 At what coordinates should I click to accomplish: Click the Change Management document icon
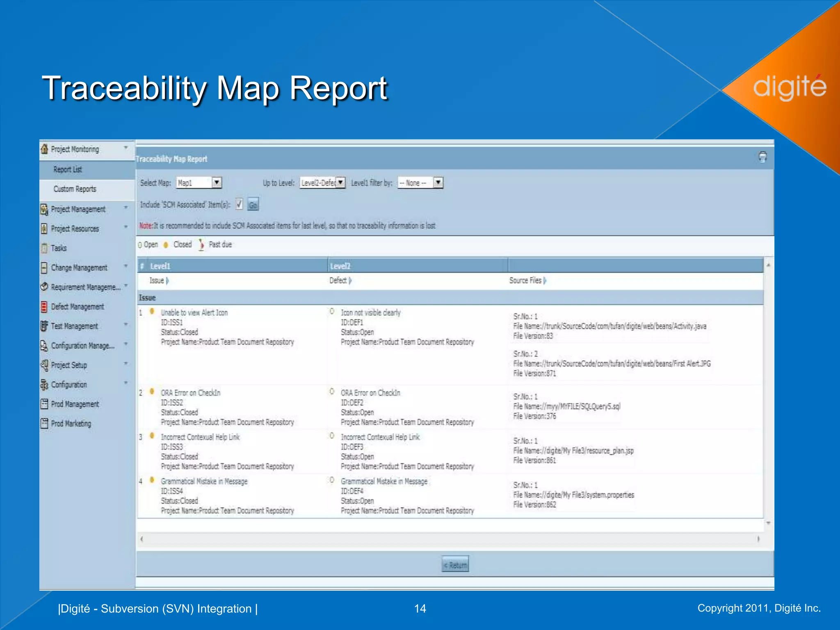[x=44, y=267]
